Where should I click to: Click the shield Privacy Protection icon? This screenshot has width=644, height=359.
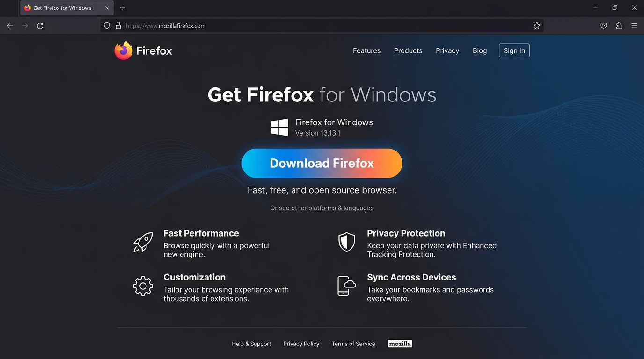(x=347, y=242)
